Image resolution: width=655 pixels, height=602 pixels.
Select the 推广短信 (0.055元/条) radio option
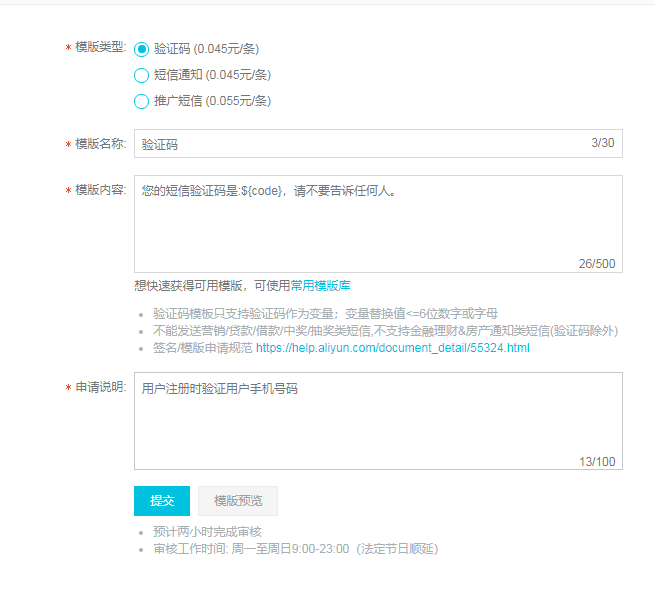141,101
